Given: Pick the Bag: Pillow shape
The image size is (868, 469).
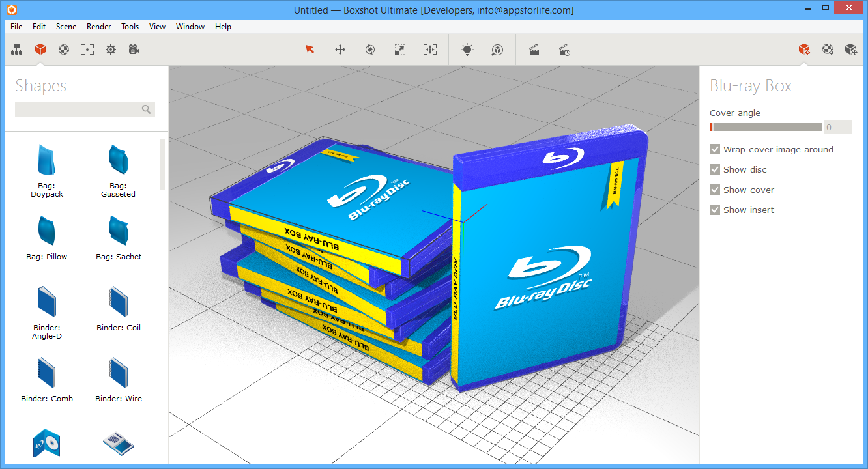Looking at the screenshot, I should (47, 238).
